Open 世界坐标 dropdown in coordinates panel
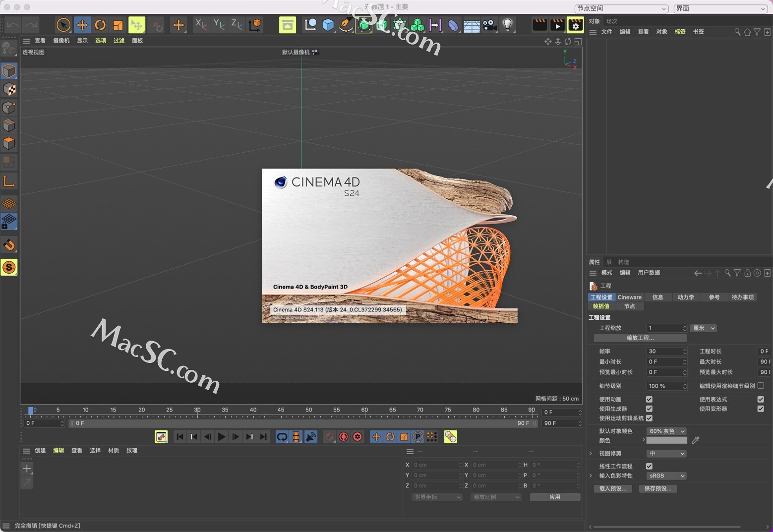The height and width of the screenshot is (532, 773). [436, 497]
